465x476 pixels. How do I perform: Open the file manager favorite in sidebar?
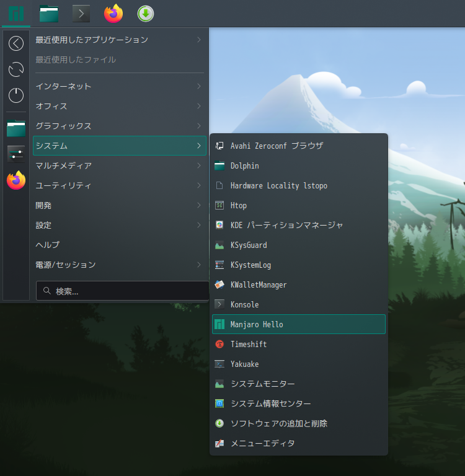pyautogui.click(x=16, y=128)
